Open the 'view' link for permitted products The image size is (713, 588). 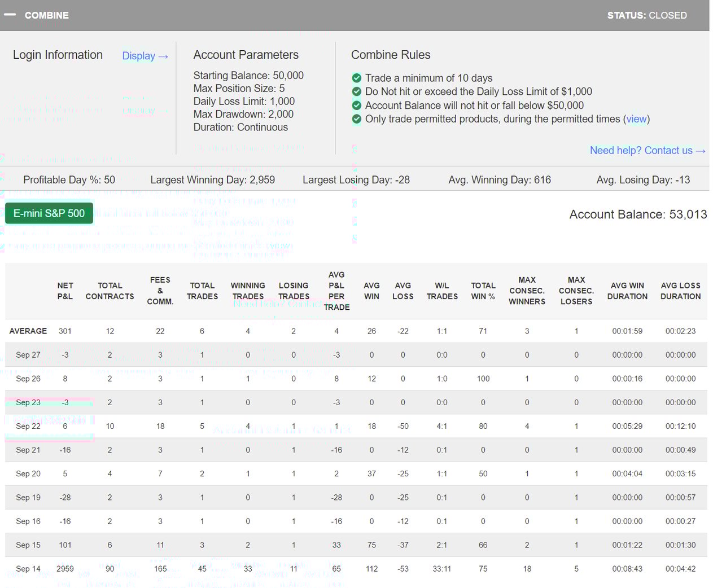(636, 119)
